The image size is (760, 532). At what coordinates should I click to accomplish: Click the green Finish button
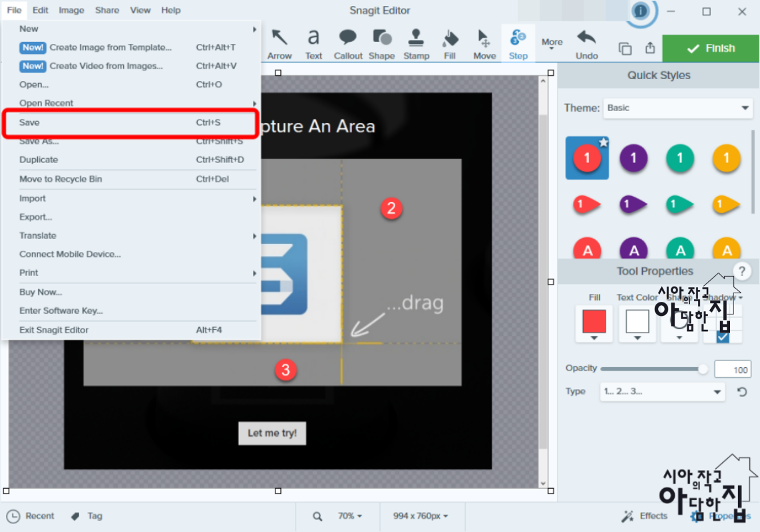point(711,49)
